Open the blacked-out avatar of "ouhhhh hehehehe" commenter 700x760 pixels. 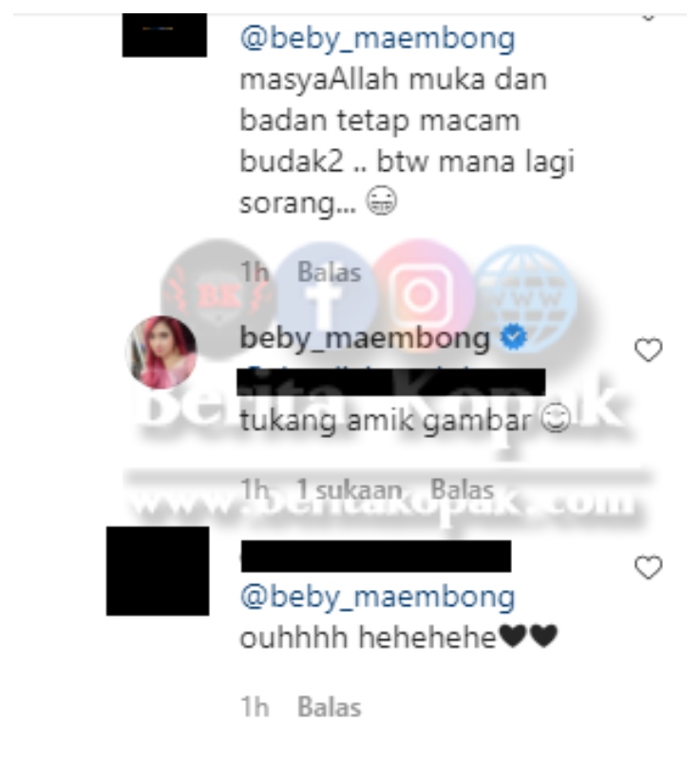click(x=158, y=571)
